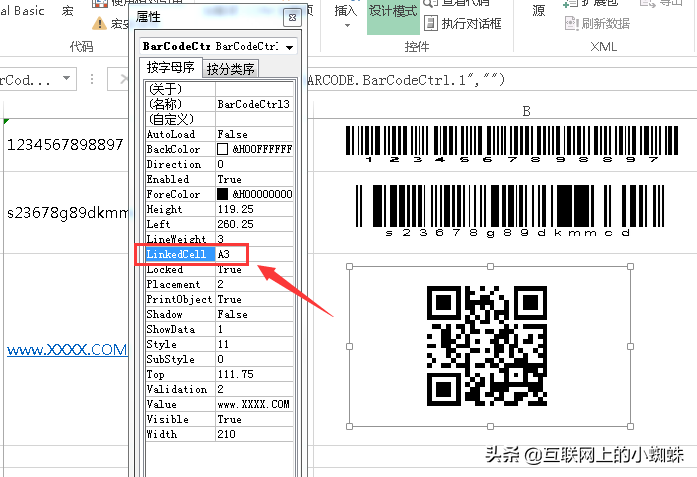Viewport: 697px width, 477px height.
Task: Click the formula bar text
Action: 406,80
